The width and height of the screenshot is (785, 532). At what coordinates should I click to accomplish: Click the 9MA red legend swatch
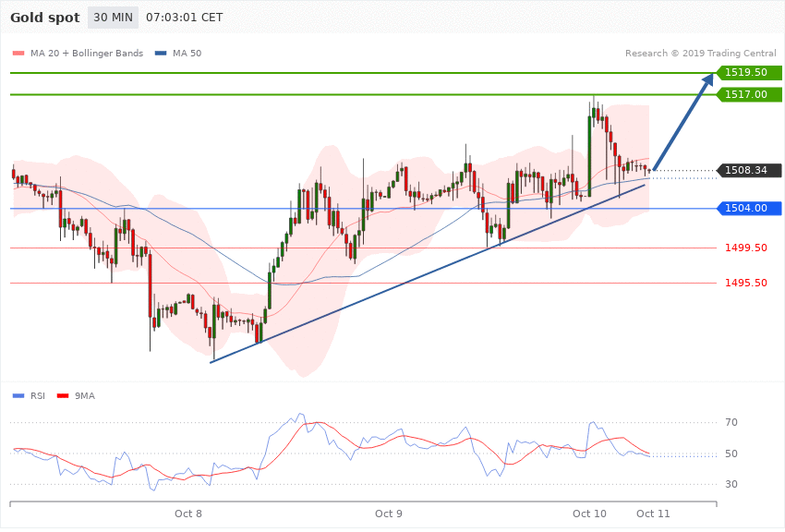click(x=63, y=396)
